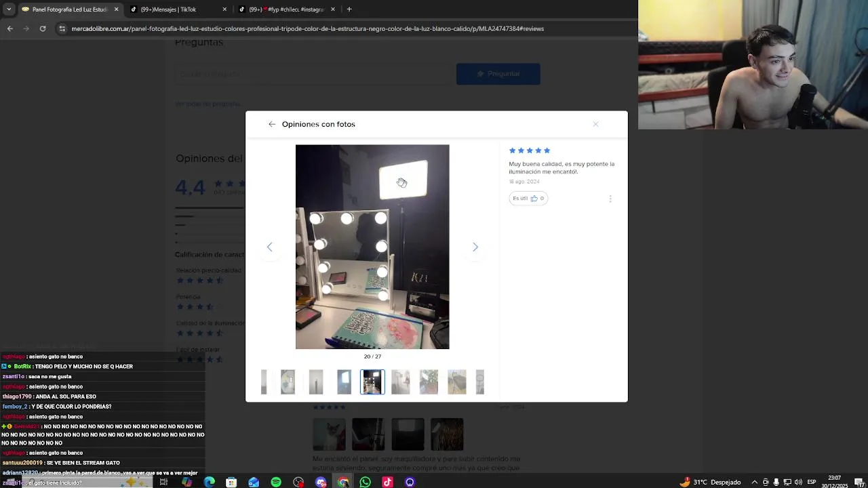
Task: Close the Panel Fotografía Led tab
Action: click(116, 9)
